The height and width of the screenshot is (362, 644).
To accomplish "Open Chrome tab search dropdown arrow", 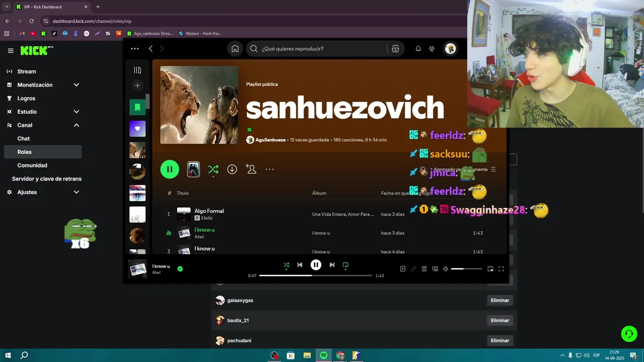I will [7, 7].
